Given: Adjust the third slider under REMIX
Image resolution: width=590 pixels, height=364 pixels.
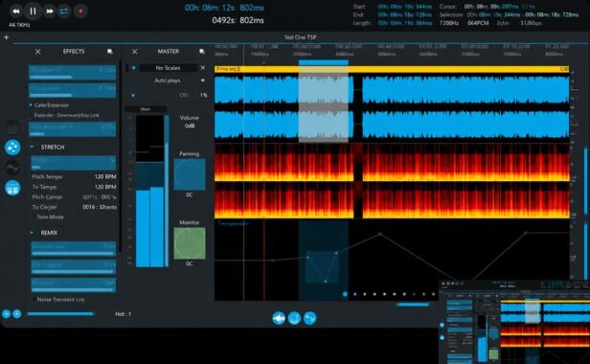Looking at the screenshot, I should point(74,284).
